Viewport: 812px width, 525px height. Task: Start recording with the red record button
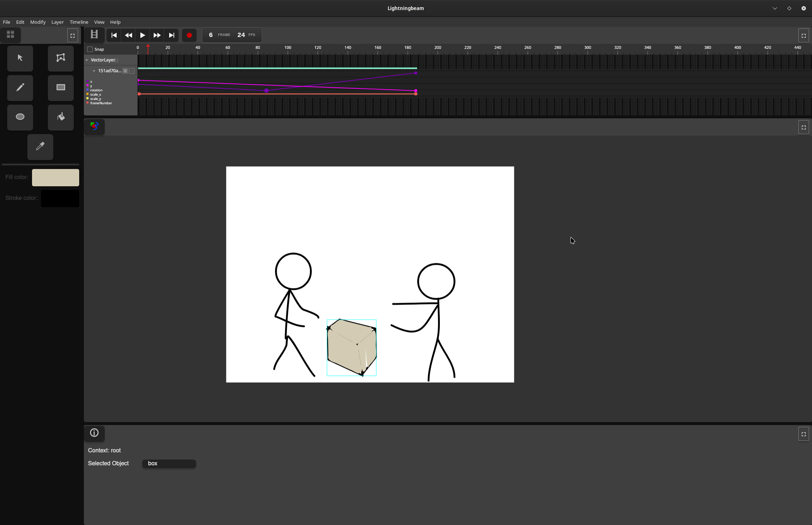tap(189, 35)
